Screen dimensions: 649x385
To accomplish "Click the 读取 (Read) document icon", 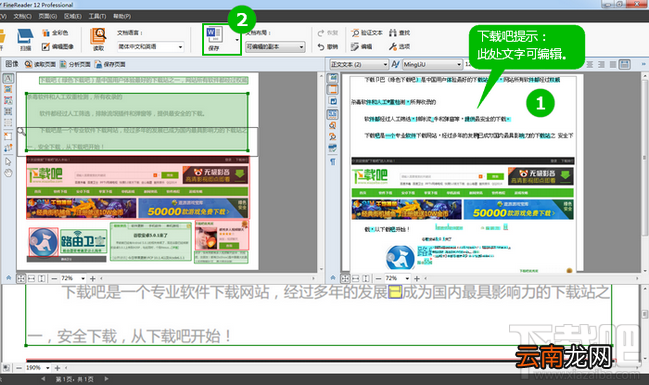I will (x=99, y=40).
